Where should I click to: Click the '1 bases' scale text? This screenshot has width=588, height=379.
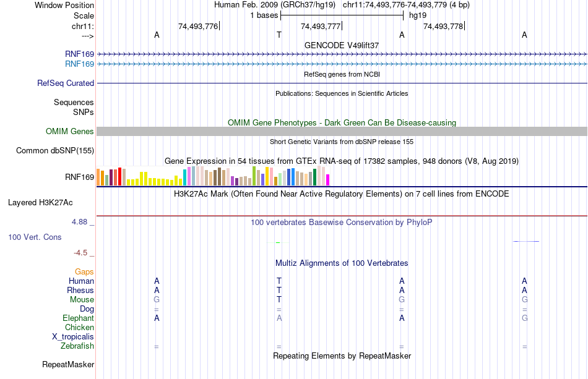[x=264, y=15]
